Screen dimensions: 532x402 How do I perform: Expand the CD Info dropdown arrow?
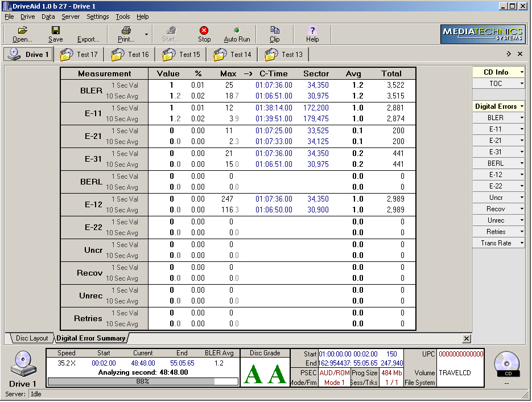(521, 72)
